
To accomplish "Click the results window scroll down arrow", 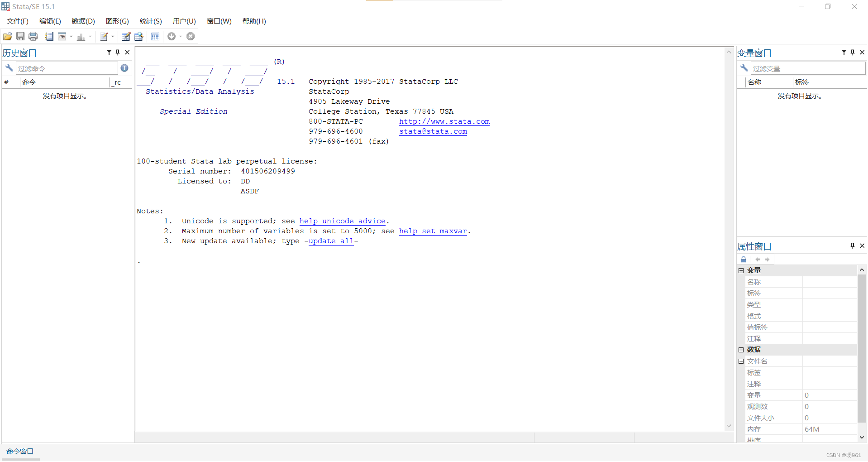I will tap(729, 426).
